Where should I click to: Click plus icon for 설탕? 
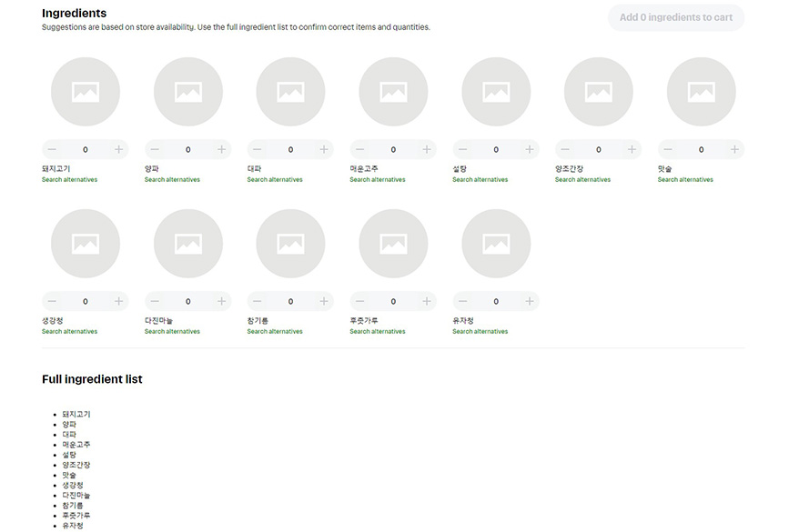(529, 149)
